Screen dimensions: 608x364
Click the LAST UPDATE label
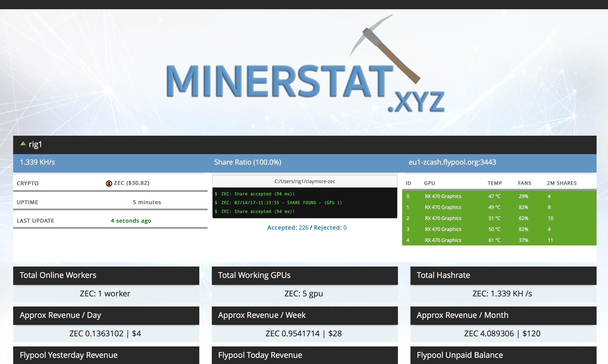(x=35, y=221)
